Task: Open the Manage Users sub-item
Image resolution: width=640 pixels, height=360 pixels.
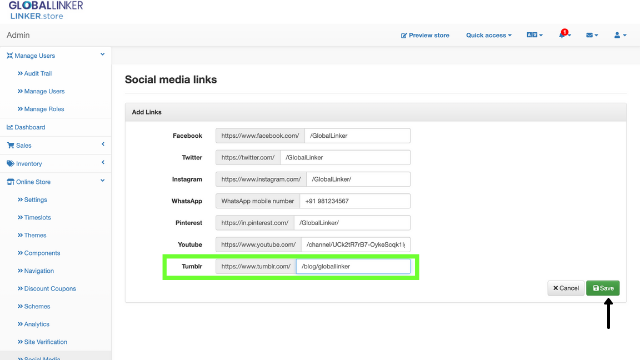Action: click(x=41, y=91)
